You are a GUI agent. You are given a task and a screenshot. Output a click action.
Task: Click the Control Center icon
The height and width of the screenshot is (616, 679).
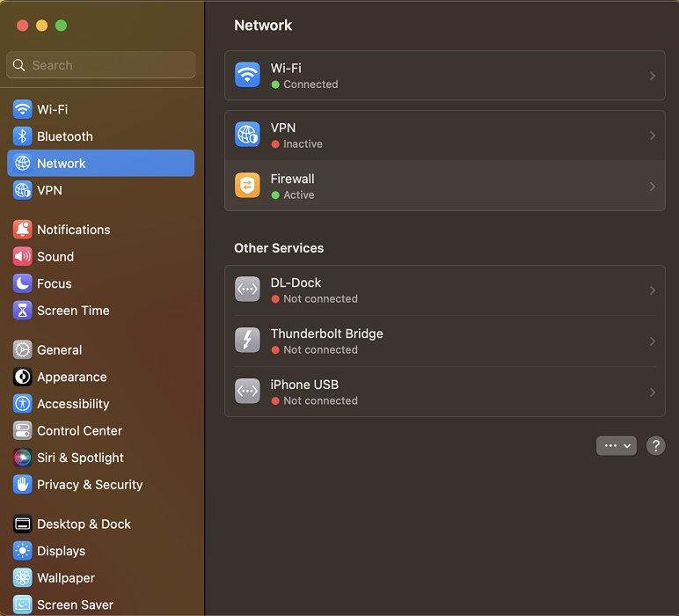(x=23, y=430)
